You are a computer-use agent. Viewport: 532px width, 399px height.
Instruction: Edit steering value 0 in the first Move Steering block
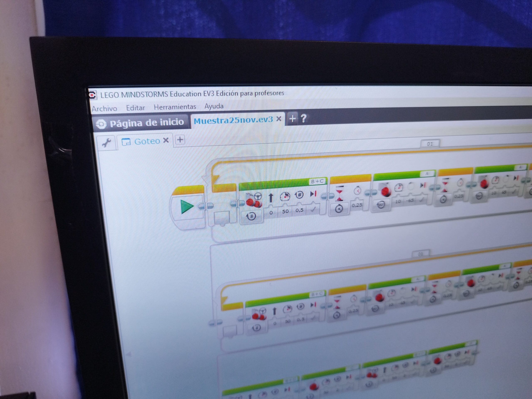(271, 212)
